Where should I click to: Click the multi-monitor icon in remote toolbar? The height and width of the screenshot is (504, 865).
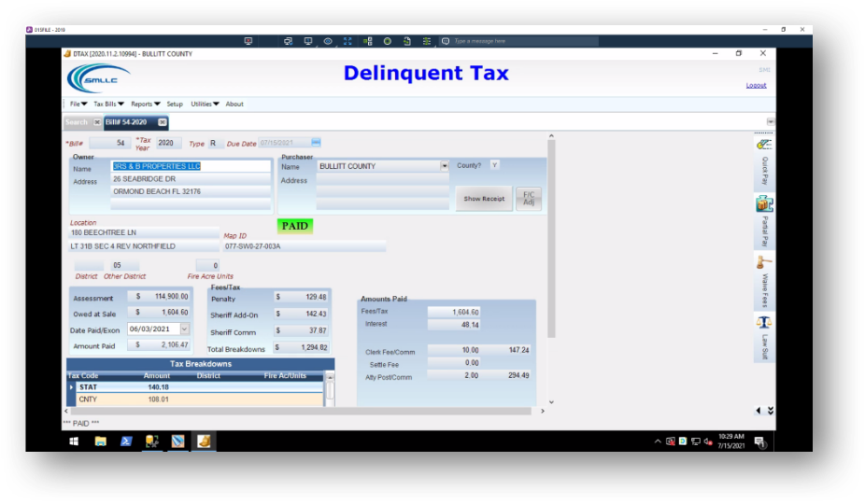pos(288,41)
